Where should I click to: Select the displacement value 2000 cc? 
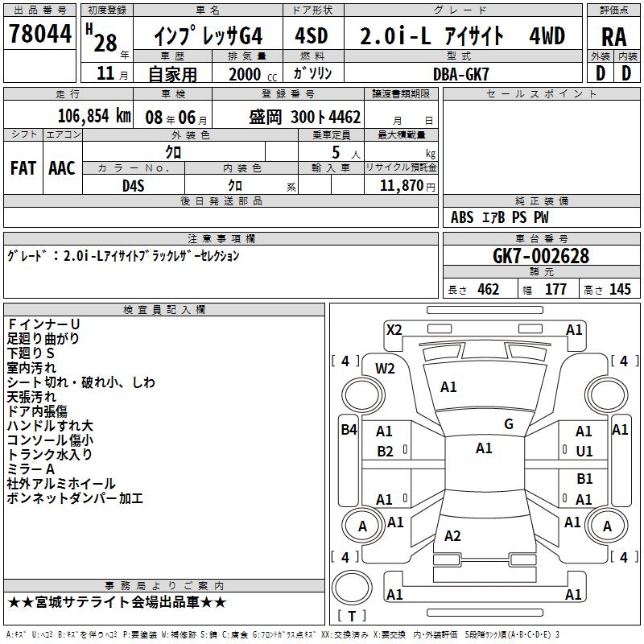(253, 75)
